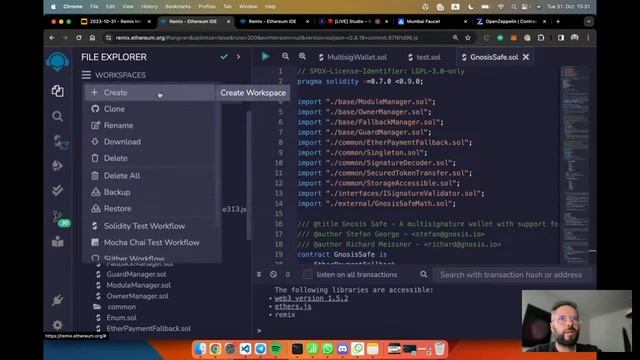Screen dimensions: 640x360
Task: Collapse the terminal panel with double chevron
Action: (x=259, y=275)
